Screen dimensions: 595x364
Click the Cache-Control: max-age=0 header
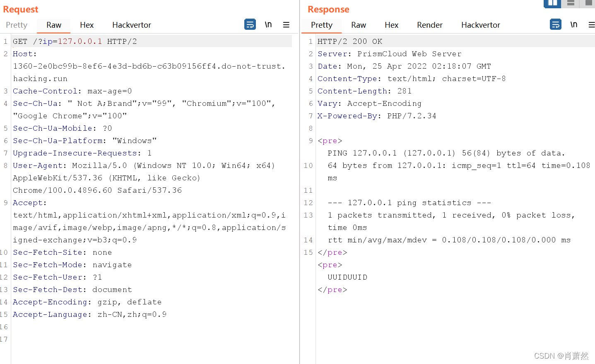click(x=72, y=91)
